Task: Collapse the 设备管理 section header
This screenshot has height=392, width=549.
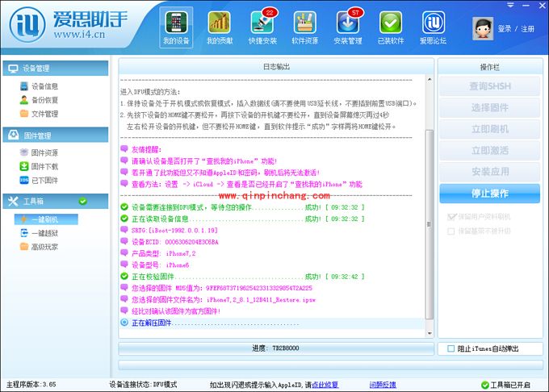Action: pyautogui.click(x=56, y=69)
